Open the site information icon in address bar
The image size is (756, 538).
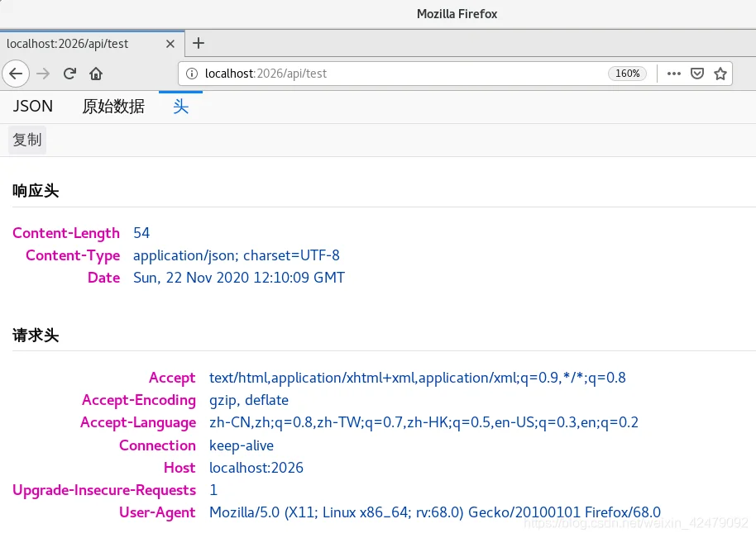click(192, 74)
